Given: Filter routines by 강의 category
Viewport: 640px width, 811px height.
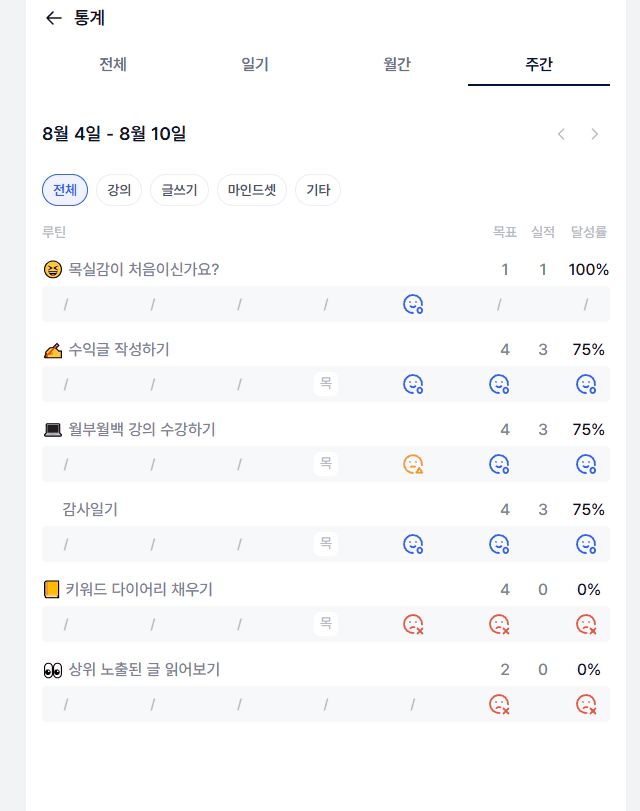Looking at the screenshot, I should coord(119,190).
